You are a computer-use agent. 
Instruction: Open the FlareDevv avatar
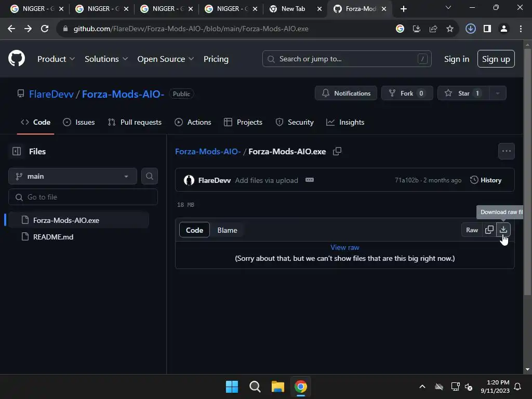[x=189, y=180]
